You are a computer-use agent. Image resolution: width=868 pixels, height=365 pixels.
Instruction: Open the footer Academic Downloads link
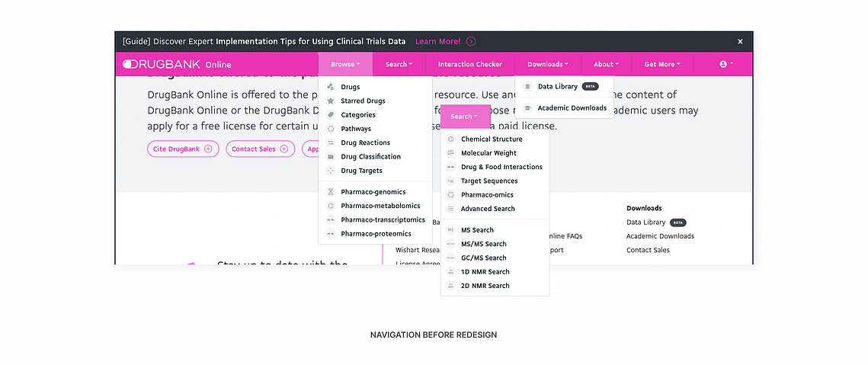(x=661, y=236)
